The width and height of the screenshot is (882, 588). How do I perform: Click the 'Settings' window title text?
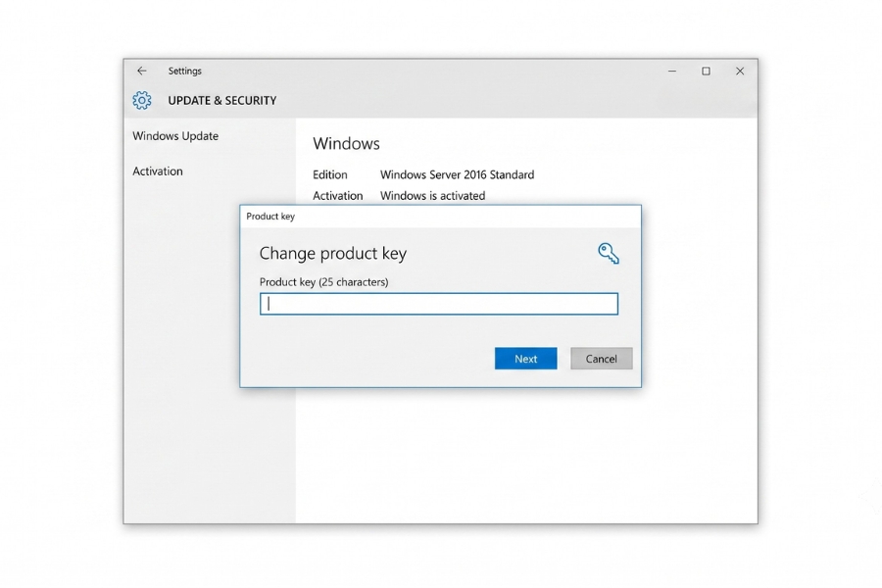pyautogui.click(x=184, y=71)
